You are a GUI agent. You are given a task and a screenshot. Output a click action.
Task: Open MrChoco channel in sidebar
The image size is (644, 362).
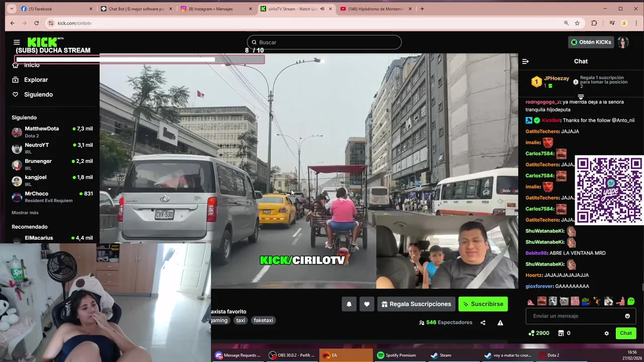tap(52, 197)
